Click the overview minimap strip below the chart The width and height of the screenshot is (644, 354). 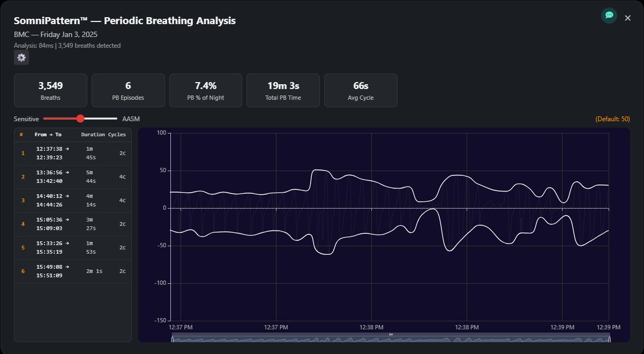point(391,338)
